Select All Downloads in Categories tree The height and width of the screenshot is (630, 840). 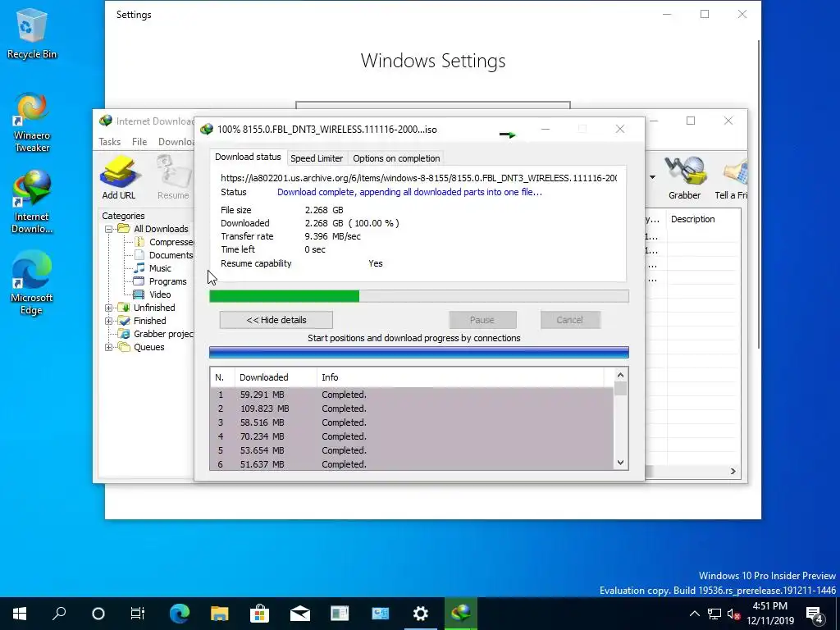click(x=161, y=229)
